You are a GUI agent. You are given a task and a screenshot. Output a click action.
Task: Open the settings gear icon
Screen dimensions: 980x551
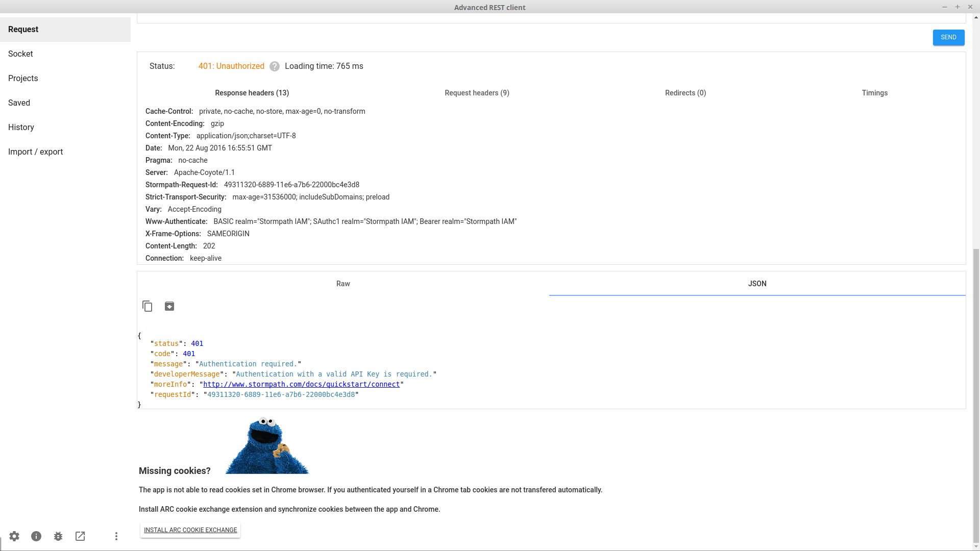pyautogui.click(x=14, y=536)
